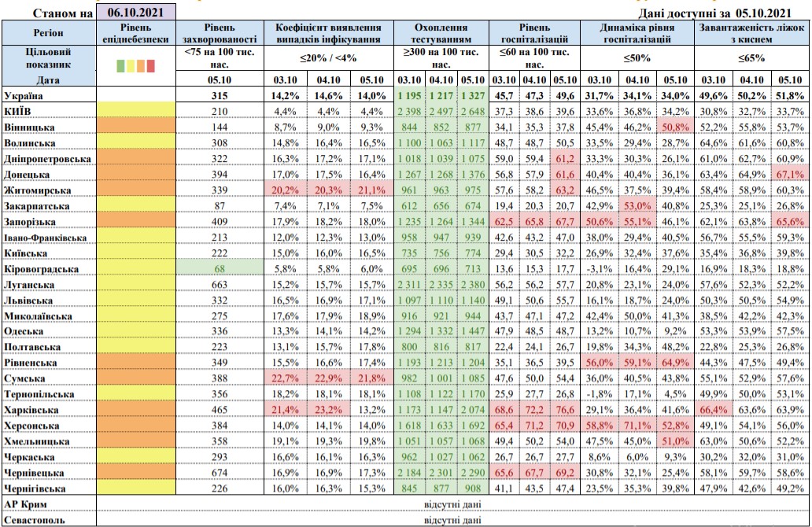This screenshot has width=812, height=527.
Task: Select the 'Рівень госпіталізацій' column header
Action: (534, 32)
